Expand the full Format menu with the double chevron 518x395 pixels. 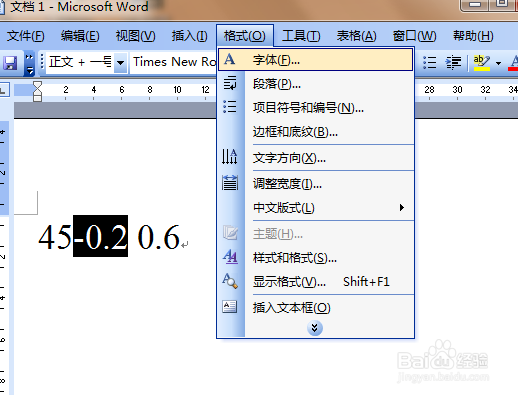315,328
